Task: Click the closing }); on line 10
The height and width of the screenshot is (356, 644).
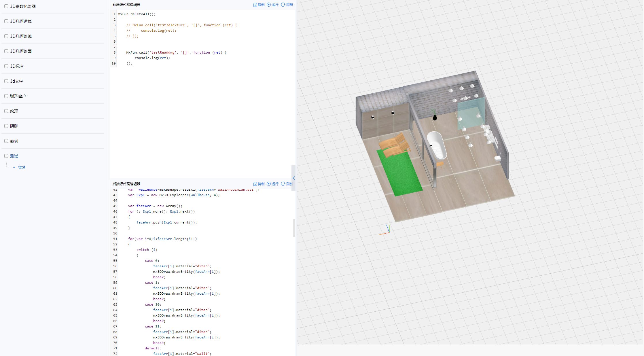Action: [129, 63]
